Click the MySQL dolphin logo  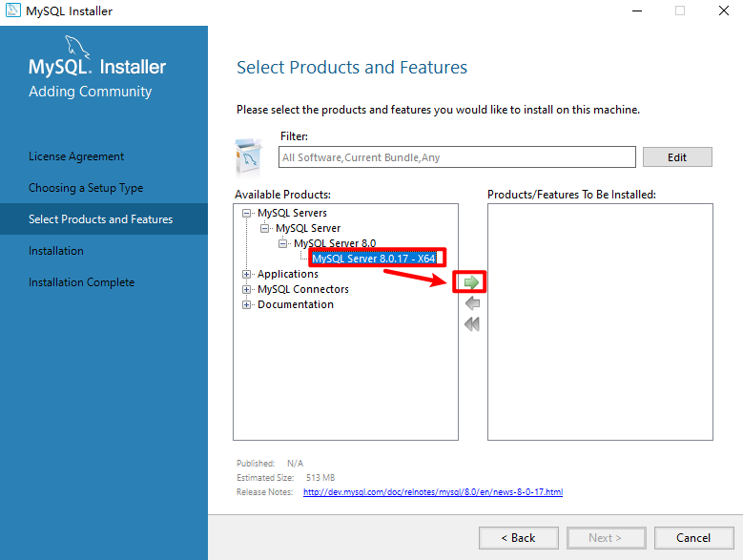point(80,48)
